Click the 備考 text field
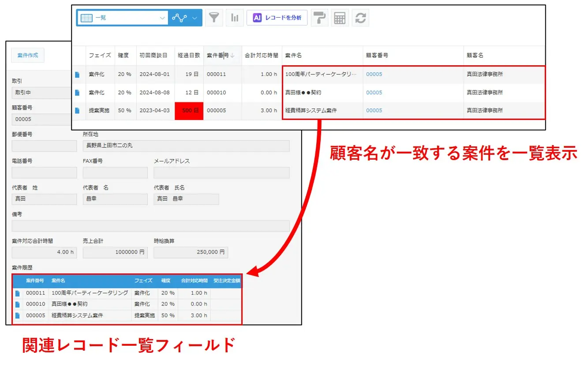The height and width of the screenshot is (366, 588). [150, 226]
